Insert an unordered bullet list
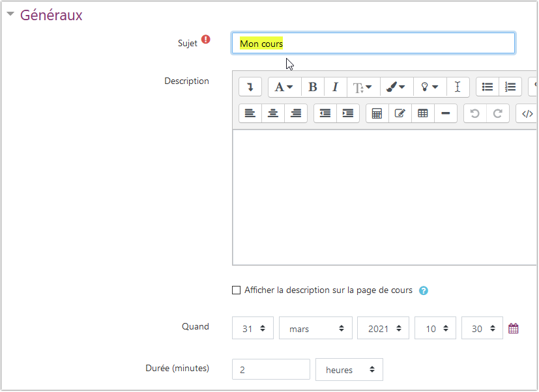539x392 pixels. point(488,87)
